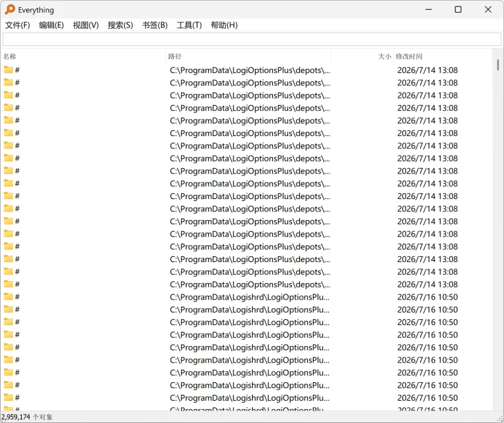The image size is (504, 423).
Task: Open the 视图(V) menu
Action: pos(85,25)
